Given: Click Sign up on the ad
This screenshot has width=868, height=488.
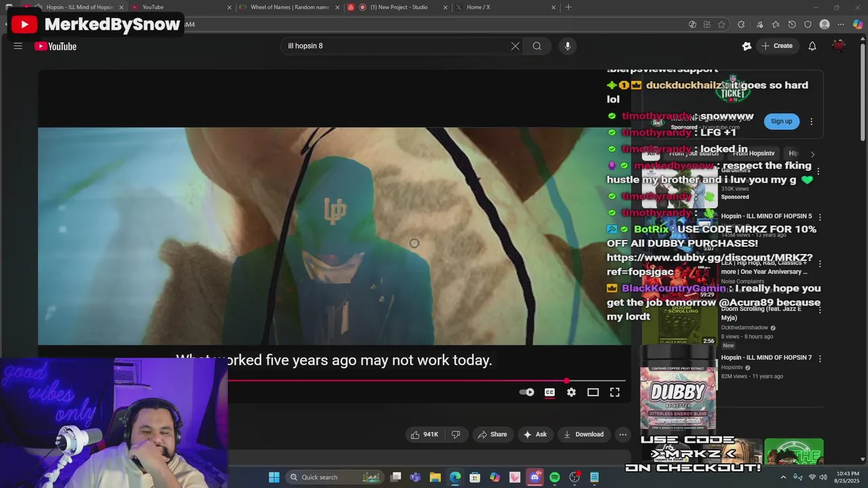Looking at the screenshot, I should [x=781, y=121].
